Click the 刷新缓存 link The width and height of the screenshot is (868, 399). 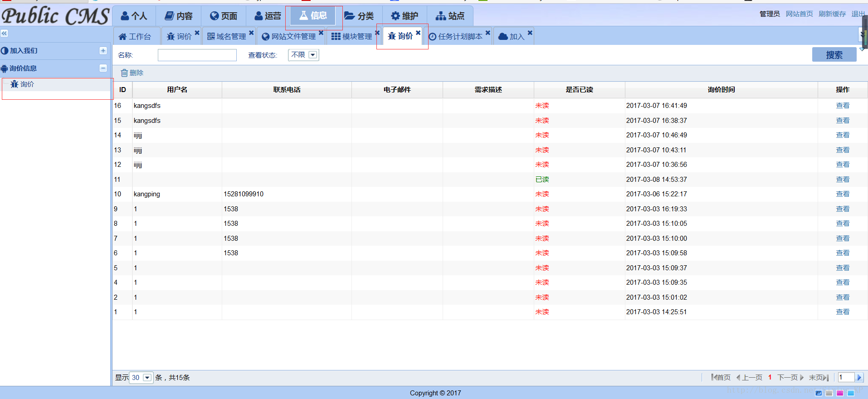click(x=832, y=14)
